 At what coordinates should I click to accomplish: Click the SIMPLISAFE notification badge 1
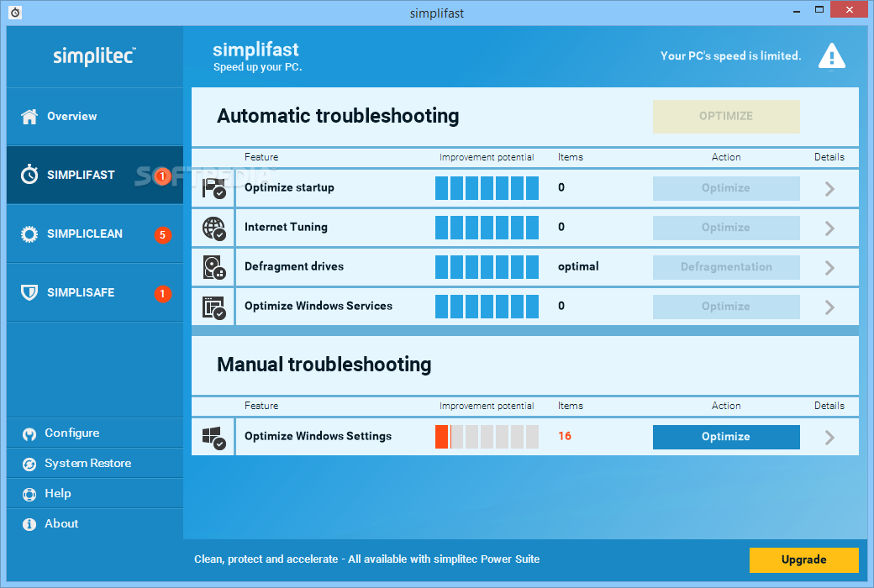pyautogui.click(x=162, y=293)
